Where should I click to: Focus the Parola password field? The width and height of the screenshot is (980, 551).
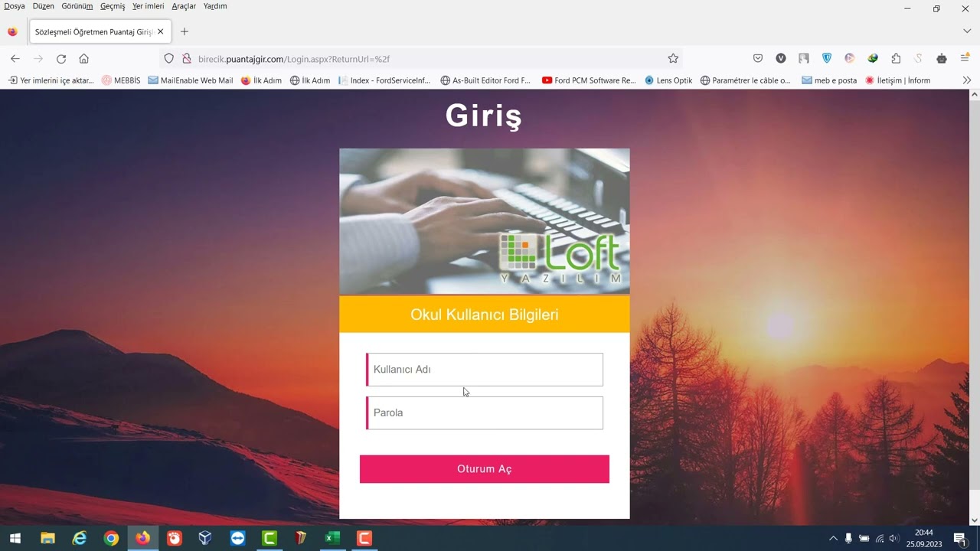click(485, 412)
